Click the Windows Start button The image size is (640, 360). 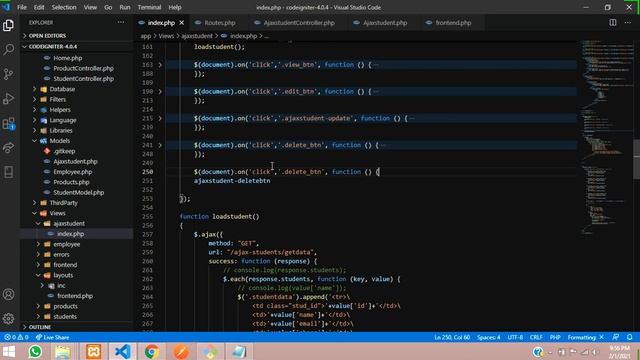coord(9,351)
